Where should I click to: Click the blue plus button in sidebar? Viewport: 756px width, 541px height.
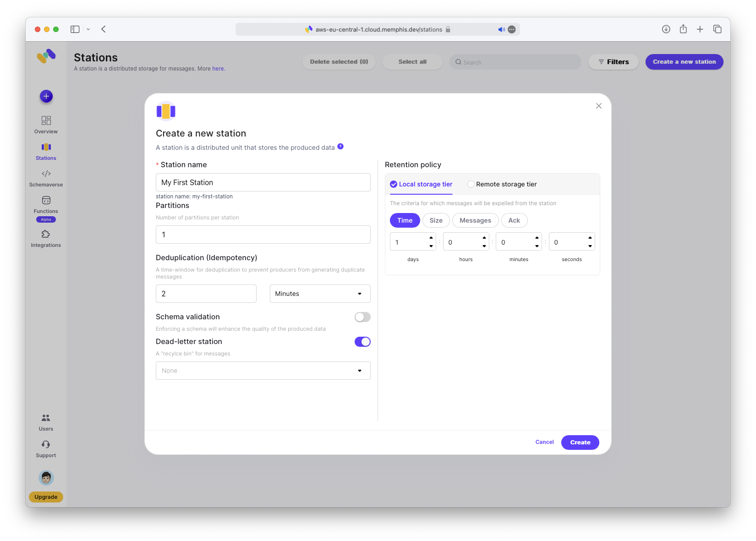[46, 96]
